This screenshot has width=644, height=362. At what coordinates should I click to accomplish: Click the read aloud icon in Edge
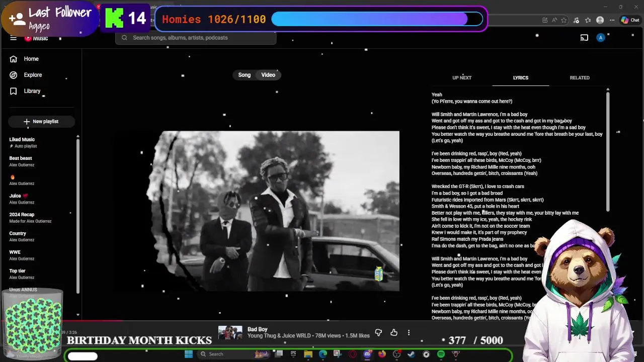pos(554,20)
